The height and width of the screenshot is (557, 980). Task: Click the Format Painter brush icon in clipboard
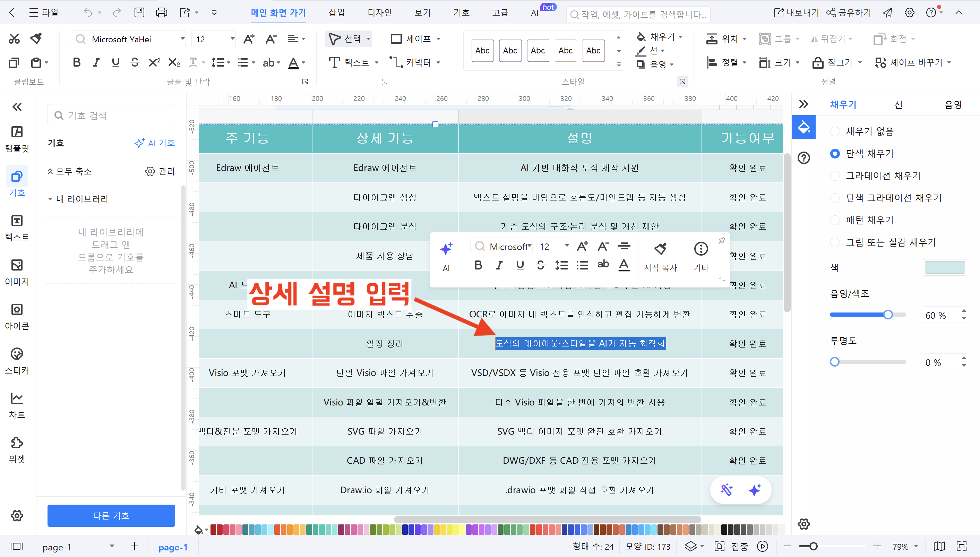[36, 38]
